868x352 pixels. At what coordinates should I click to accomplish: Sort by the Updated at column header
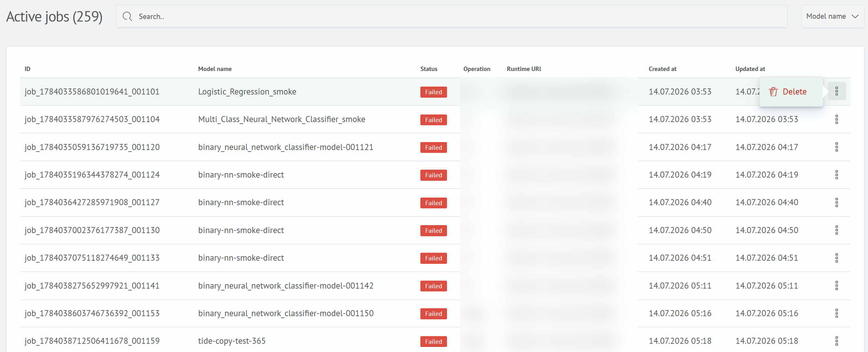point(750,69)
